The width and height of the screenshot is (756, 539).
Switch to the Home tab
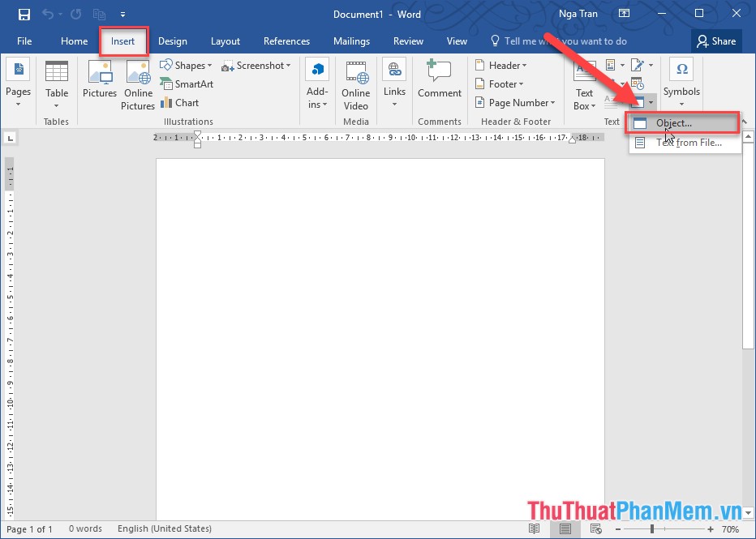75,41
